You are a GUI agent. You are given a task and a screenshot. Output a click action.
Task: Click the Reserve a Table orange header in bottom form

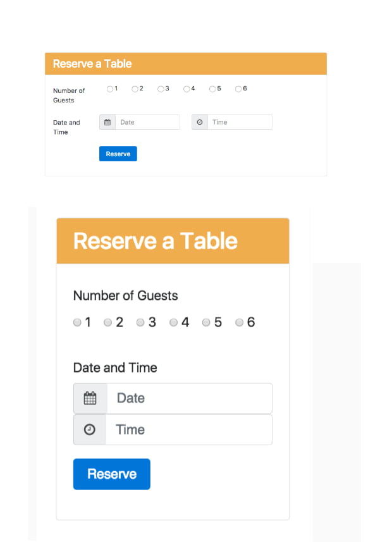(x=156, y=240)
